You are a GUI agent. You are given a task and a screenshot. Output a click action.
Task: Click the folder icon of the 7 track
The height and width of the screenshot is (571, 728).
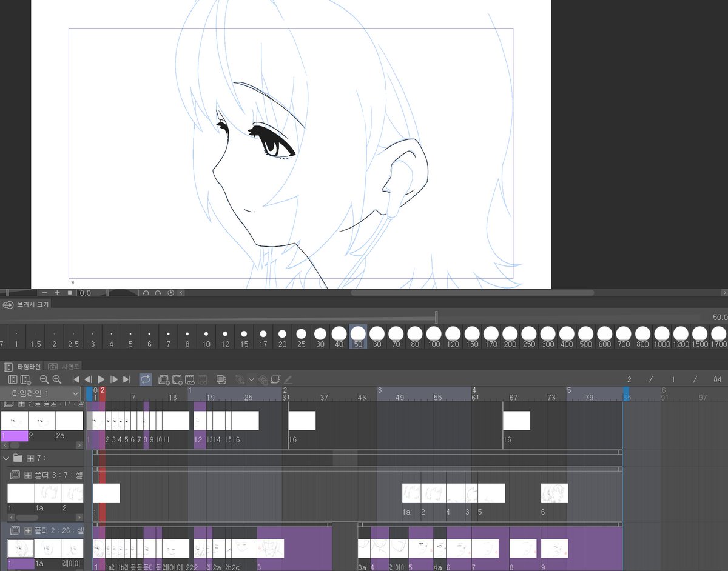tap(18, 458)
